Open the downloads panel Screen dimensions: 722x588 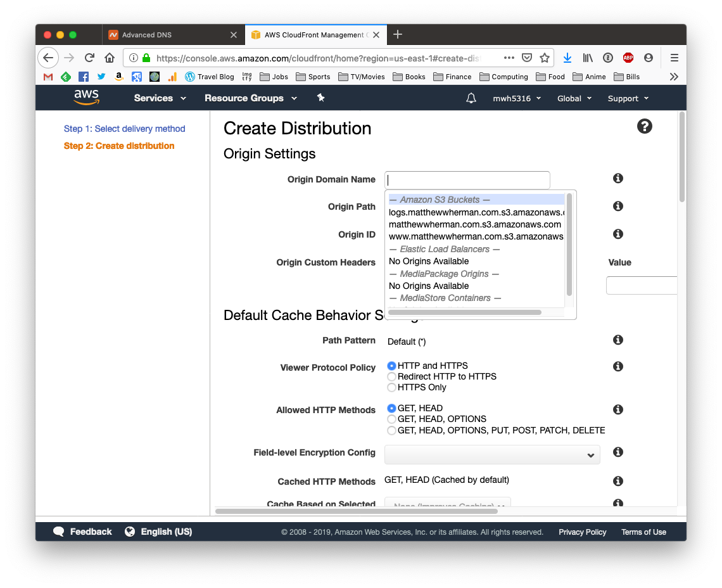(567, 58)
